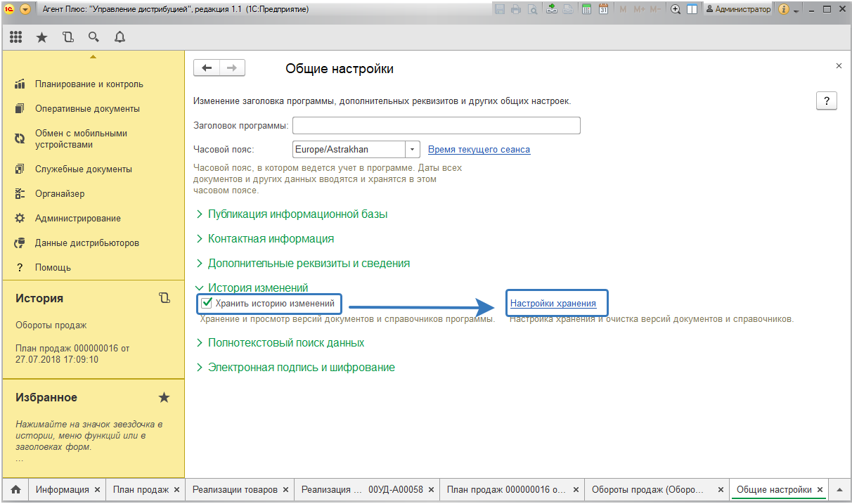Screen dimensions: 852x504
Task: Open help question mark button
Action: coord(827,101)
